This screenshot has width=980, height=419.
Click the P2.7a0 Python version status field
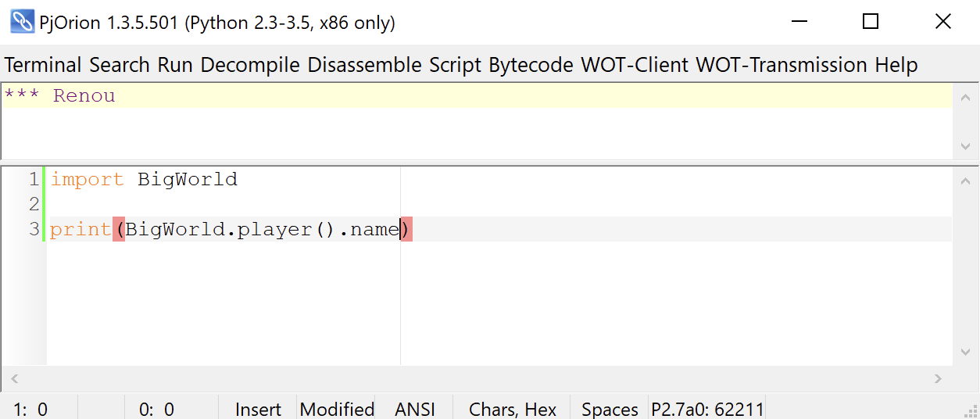[707, 409]
